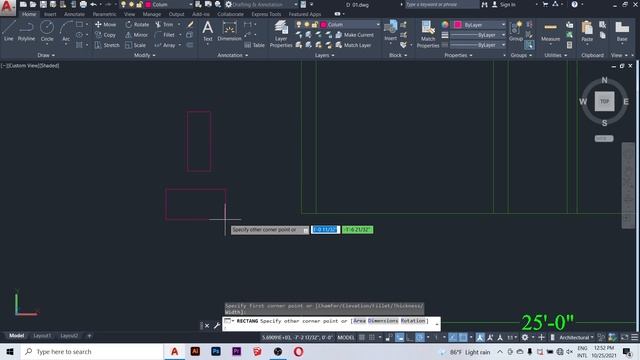Image resolution: width=640 pixels, height=360 pixels.
Task: Toggle dynamic input in status bar
Action: 400,337
